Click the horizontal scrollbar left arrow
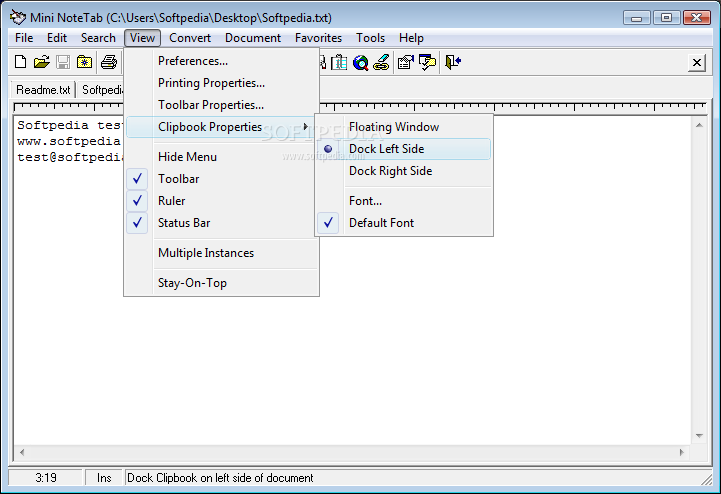The height and width of the screenshot is (494, 721). pos(22,452)
